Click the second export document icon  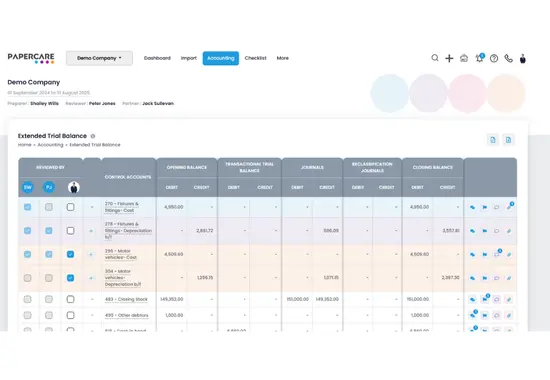508,140
